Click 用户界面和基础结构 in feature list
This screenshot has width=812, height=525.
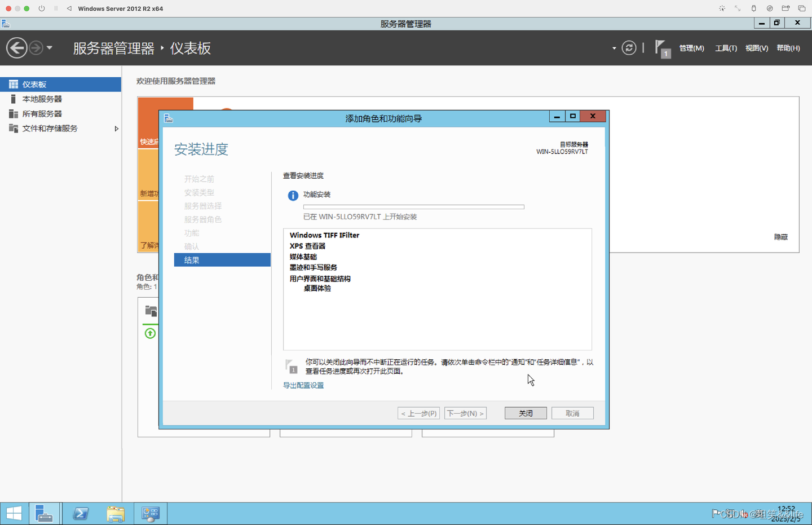[320, 279]
